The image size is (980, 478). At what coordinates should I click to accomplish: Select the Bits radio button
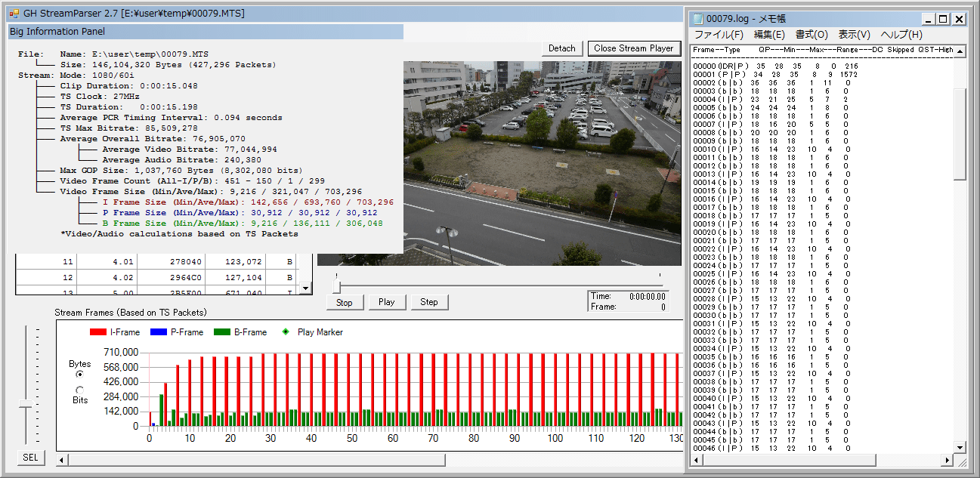point(79,390)
